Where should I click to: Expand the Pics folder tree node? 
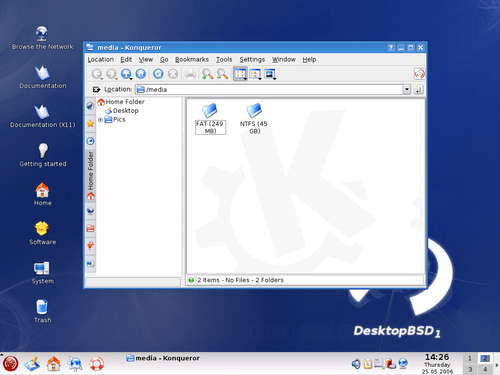(100, 120)
